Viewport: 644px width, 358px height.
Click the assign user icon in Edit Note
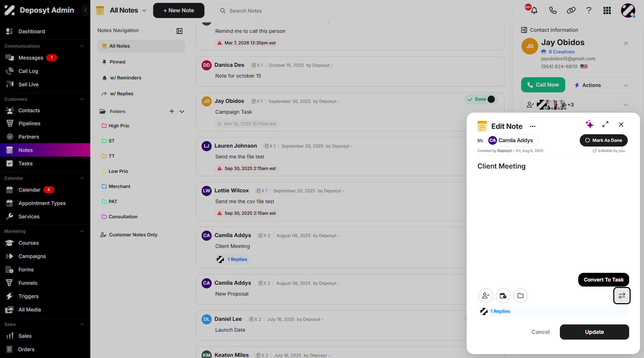486,296
